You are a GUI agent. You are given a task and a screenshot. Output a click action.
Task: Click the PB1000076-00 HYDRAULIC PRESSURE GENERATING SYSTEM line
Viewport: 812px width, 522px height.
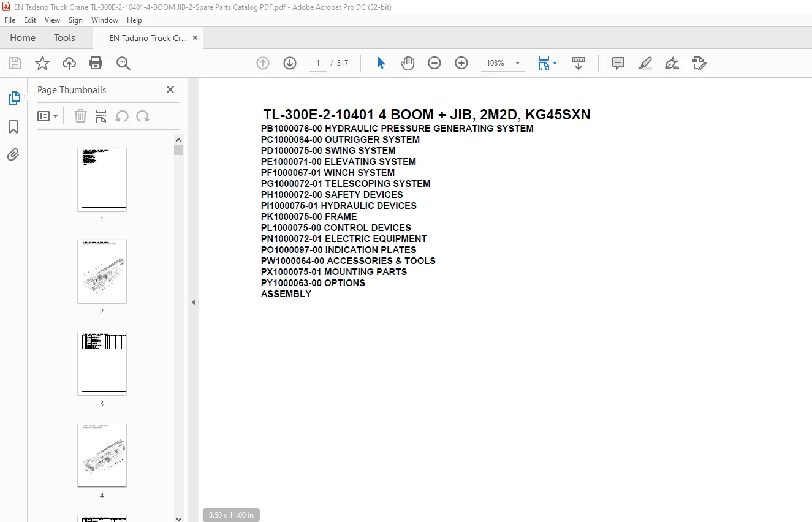tap(397, 129)
